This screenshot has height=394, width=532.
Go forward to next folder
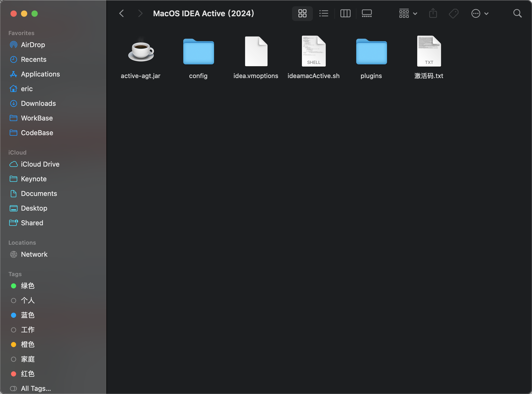coord(140,13)
